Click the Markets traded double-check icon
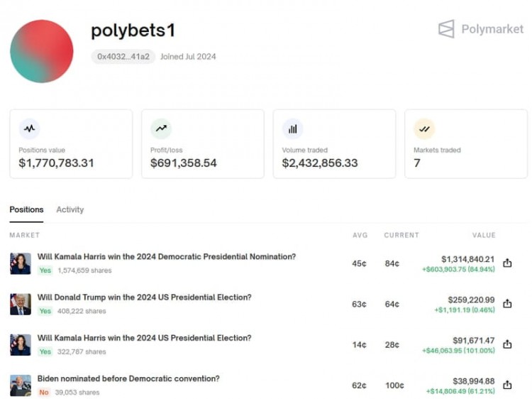Image resolution: width=532 pixels, height=399 pixels. (424, 129)
